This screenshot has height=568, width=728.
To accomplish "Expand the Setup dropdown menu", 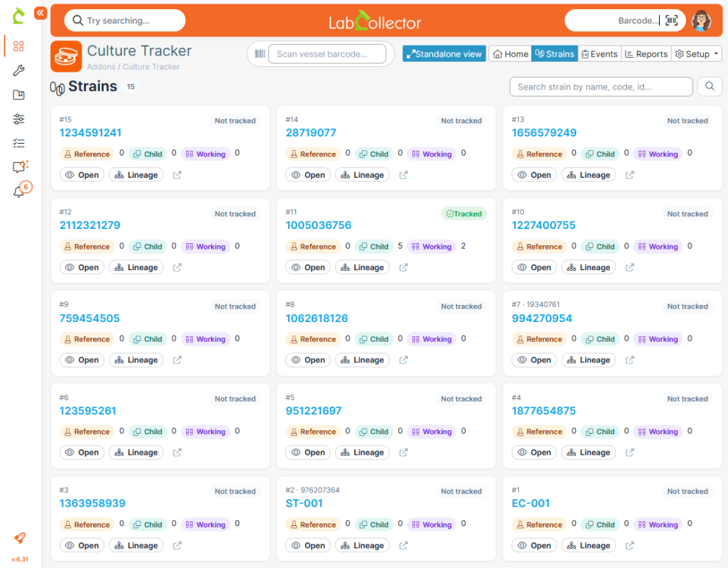I will pos(697,54).
